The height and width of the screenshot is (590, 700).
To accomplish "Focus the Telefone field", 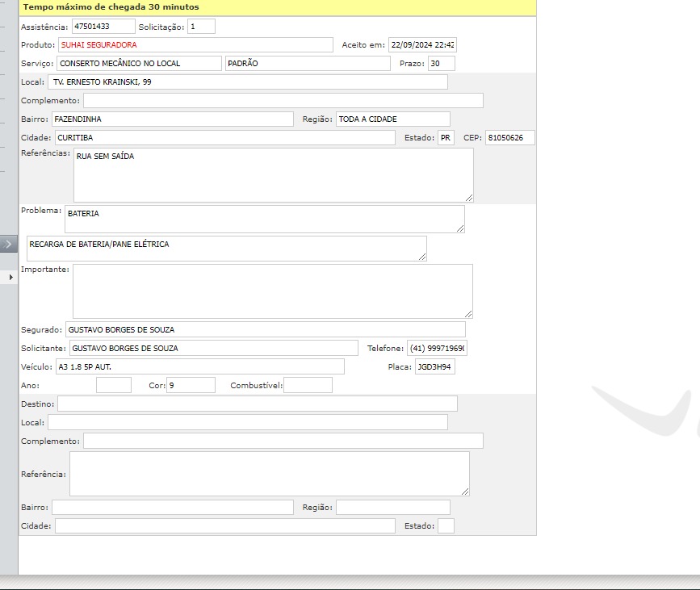I will pyautogui.click(x=437, y=349).
